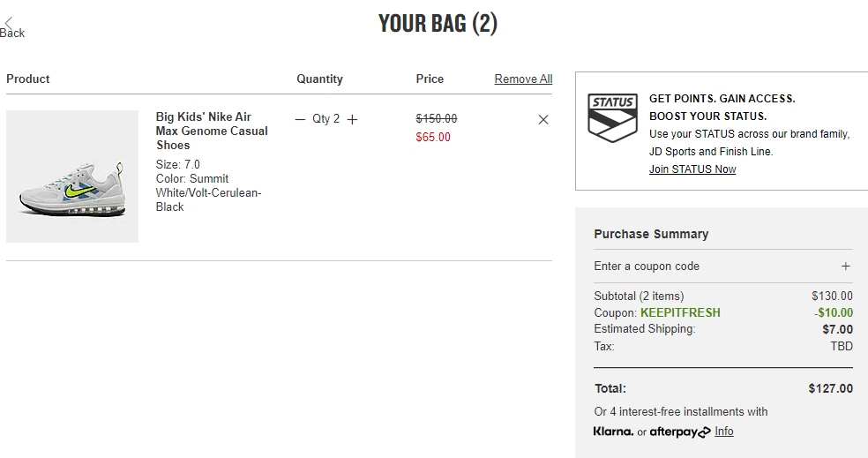Expand coupon code entry with plus icon
The width and height of the screenshot is (868, 458).
(x=845, y=267)
